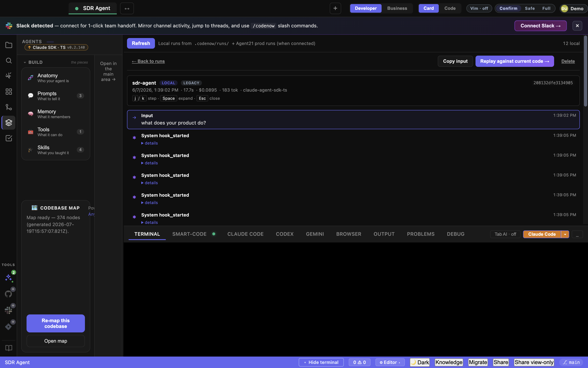
Task: Click Connect Slack button
Action: click(540, 26)
